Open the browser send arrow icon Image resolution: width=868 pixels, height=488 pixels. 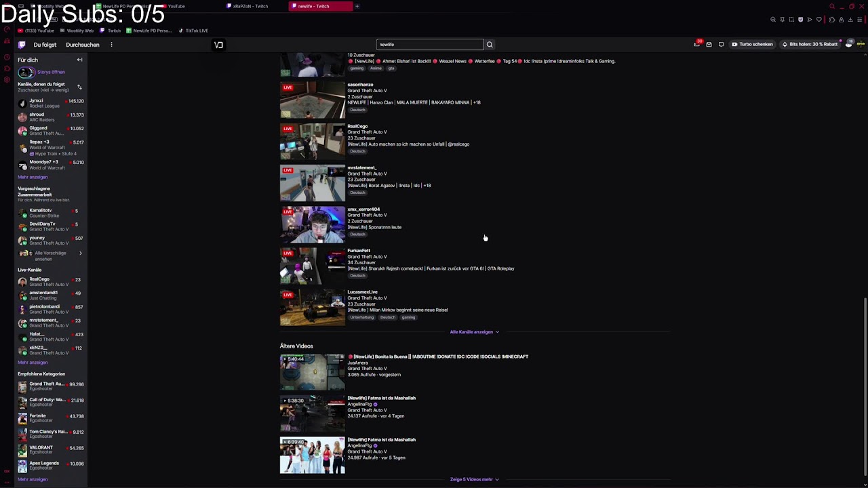[x=809, y=20]
